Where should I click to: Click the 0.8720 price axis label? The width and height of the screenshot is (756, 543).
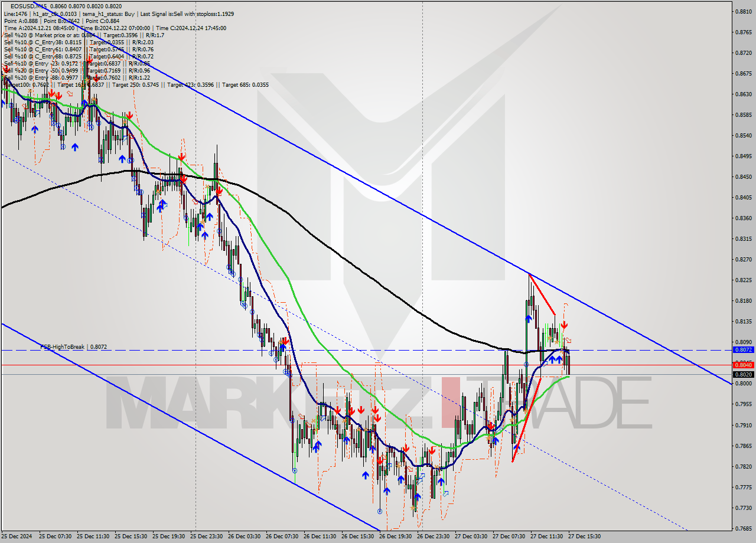coord(742,53)
